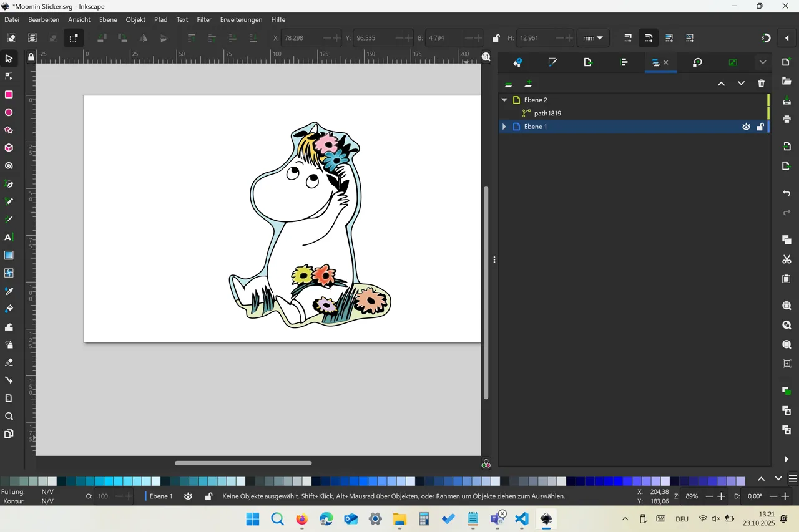The height and width of the screenshot is (532, 799).
Task: Open the snapping options arrow
Action: click(x=787, y=38)
